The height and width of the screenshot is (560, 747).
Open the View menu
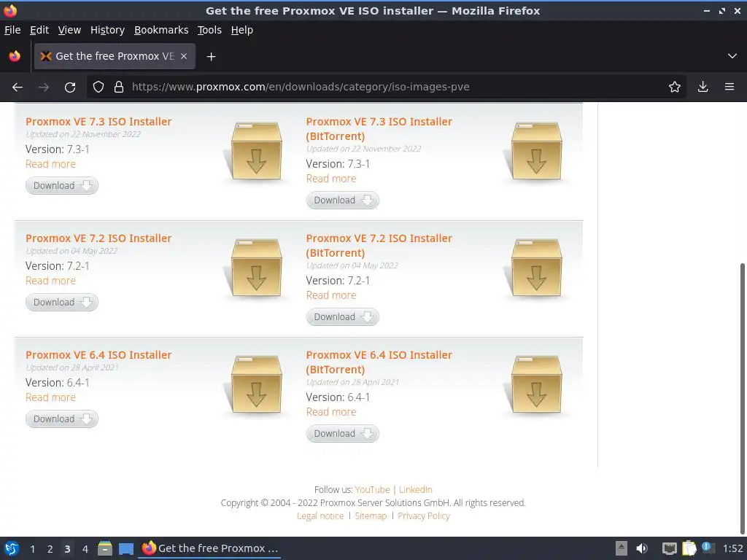[69, 30]
